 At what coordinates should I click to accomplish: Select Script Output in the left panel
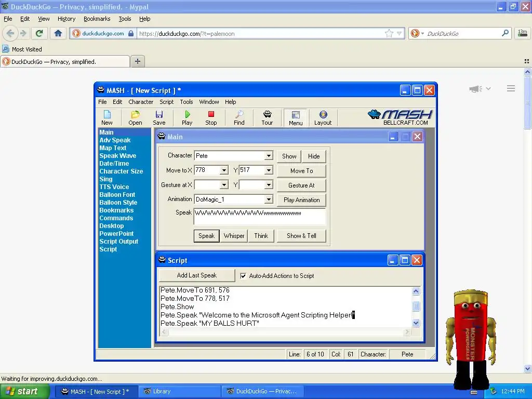(x=119, y=242)
